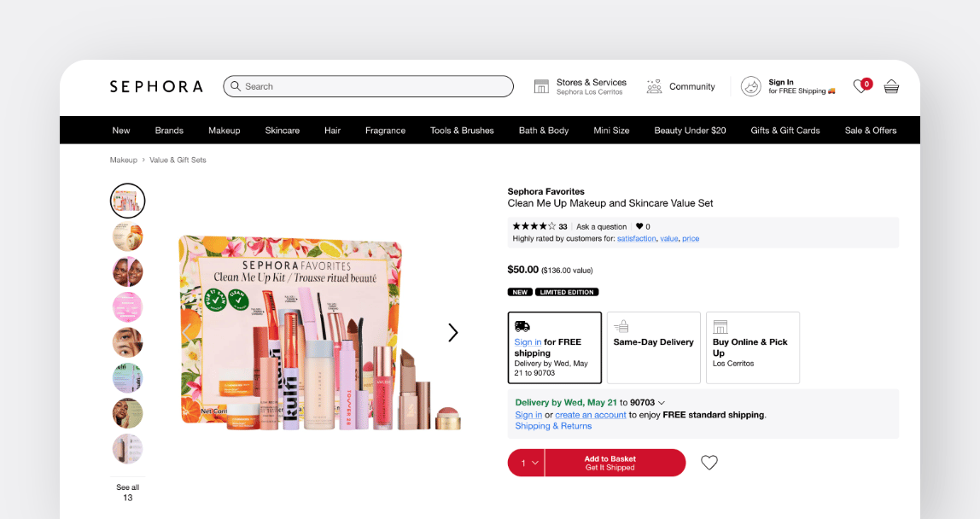Click the Sign In profile avatar icon
Image resolution: width=980 pixels, height=519 pixels.
click(x=750, y=86)
